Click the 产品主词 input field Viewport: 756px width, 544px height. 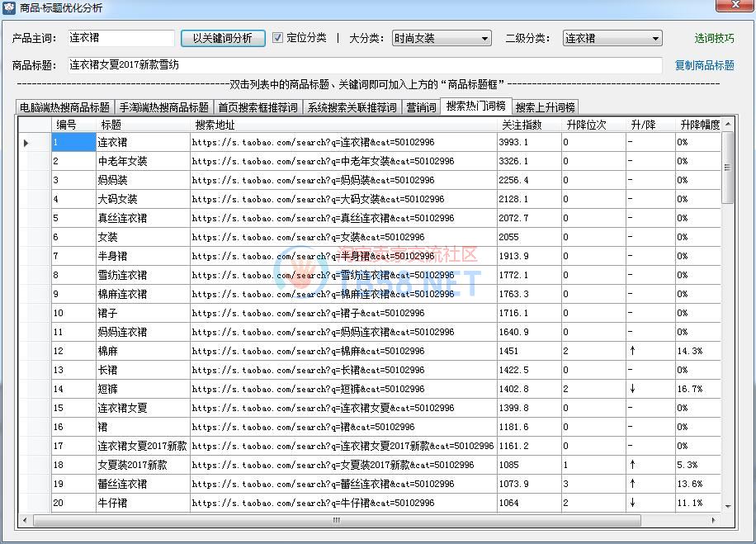tap(120, 38)
